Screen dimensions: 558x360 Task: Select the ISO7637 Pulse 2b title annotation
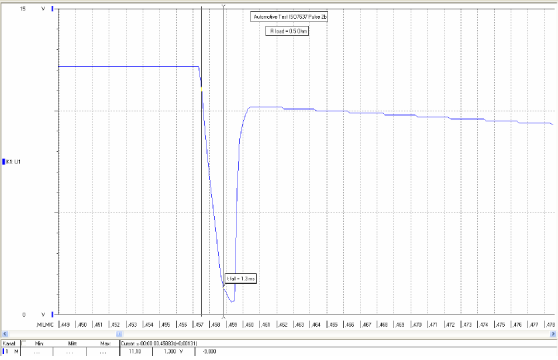[x=289, y=17]
